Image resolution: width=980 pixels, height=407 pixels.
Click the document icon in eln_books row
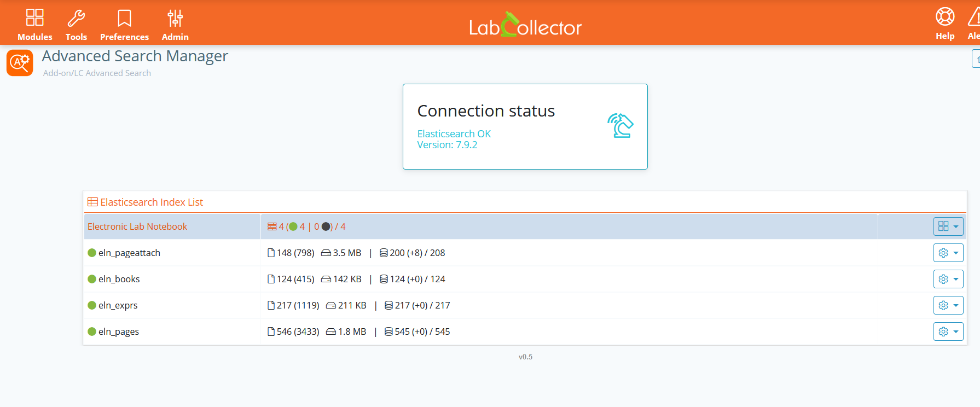tap(271, 279)
